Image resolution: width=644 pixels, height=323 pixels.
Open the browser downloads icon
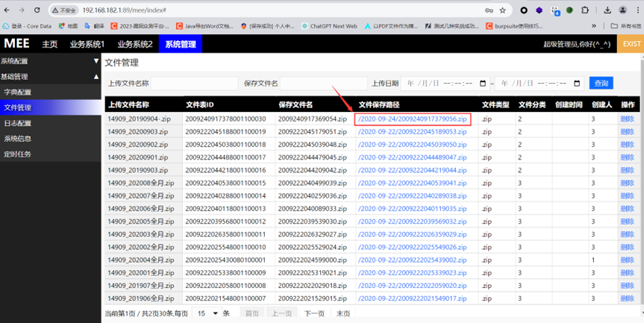(x=608, y=10)
